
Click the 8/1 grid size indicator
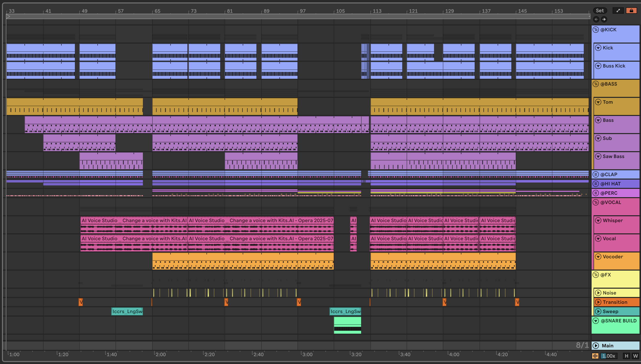click(582, 345)
